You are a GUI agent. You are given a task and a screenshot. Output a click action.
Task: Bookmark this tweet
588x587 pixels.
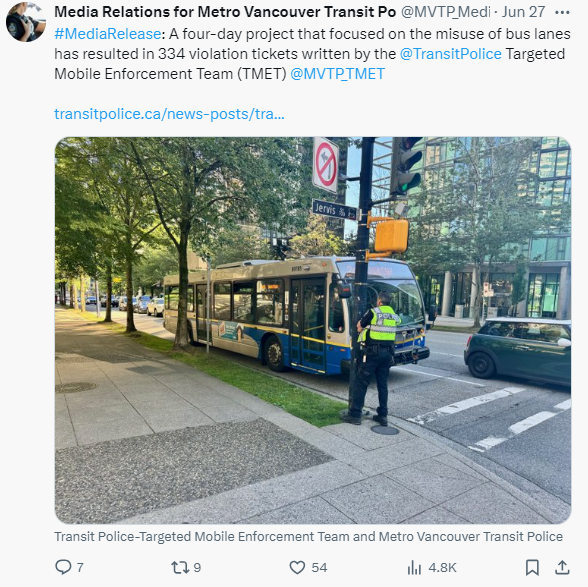532,567
